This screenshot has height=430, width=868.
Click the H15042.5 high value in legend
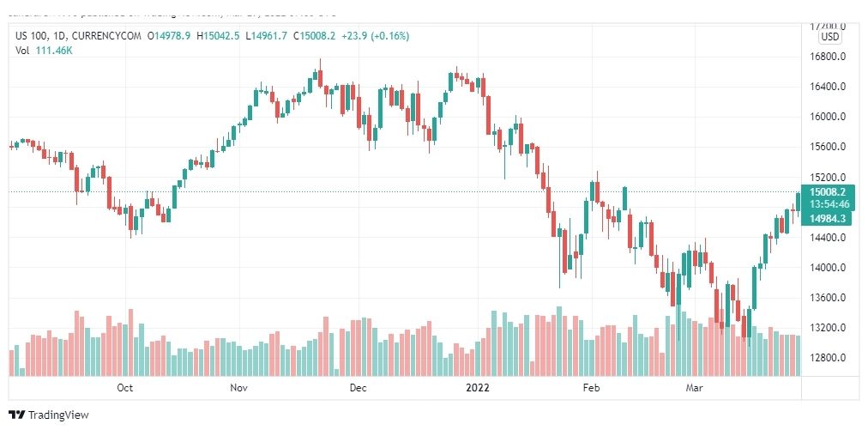tap(219, 36)
